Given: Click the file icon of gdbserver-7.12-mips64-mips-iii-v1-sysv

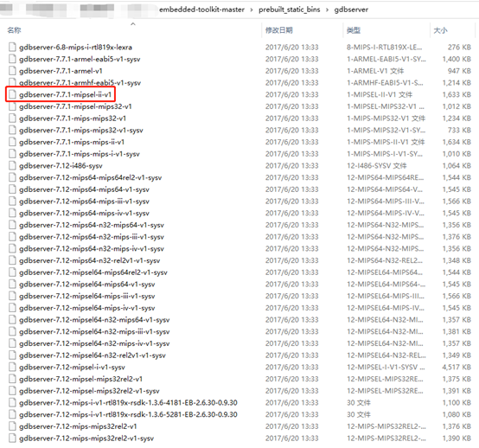Looking at the screenshot, I should point(12,201).
